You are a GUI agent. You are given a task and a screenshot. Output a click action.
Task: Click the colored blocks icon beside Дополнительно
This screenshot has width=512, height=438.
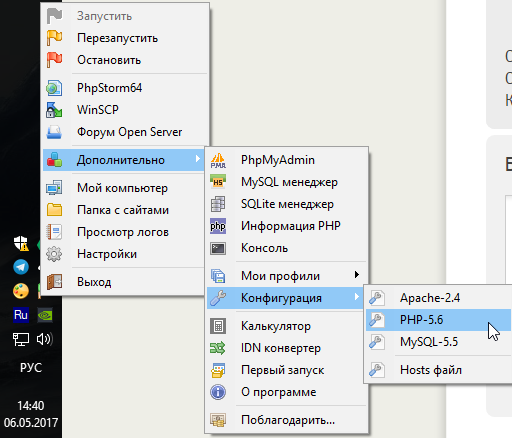point(54,160)
